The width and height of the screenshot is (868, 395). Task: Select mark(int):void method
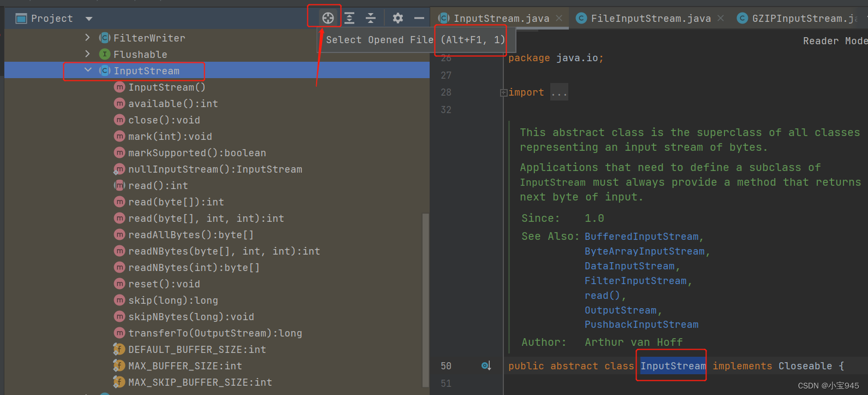[170, 137]
